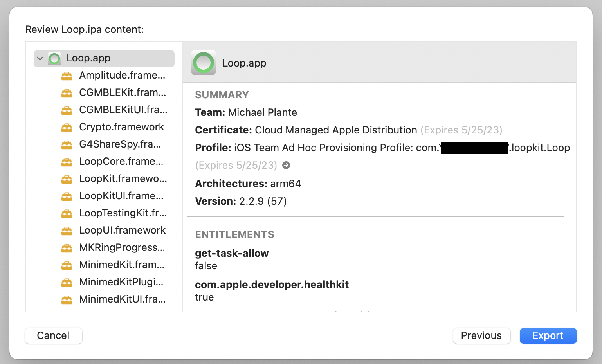The width and height of the screenshot is (602, 364).
Task: Click the Team: Michael Plante line
Action: click(x=246, y=112)
